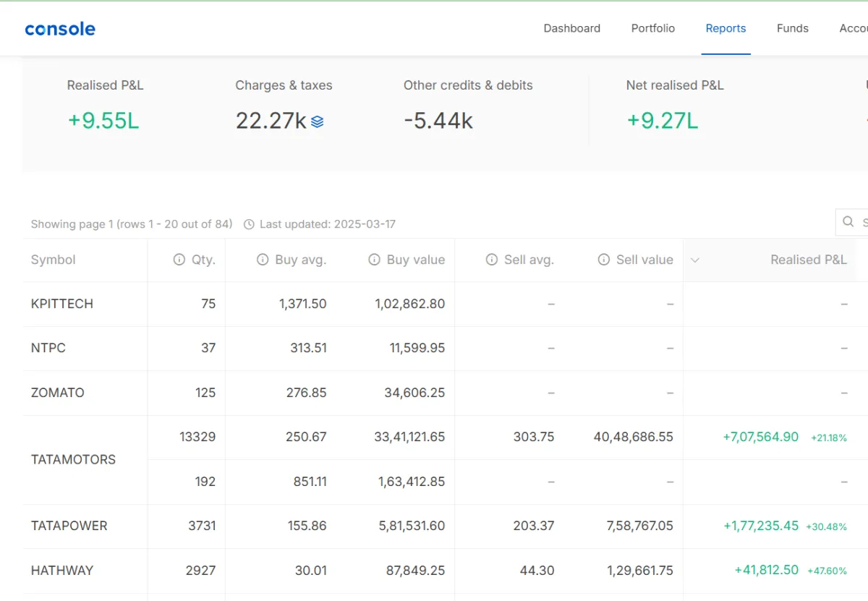Click the Realised P&L sort chevron
The height and width of the screenshot is (601, 868).
point(695,260)
